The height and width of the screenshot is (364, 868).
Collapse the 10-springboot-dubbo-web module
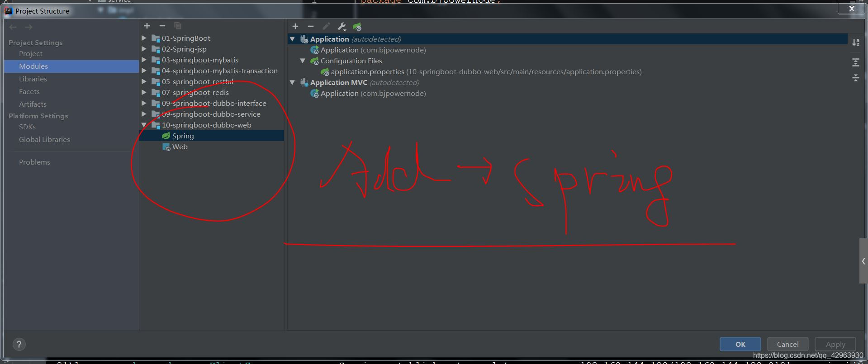point(144,125)
